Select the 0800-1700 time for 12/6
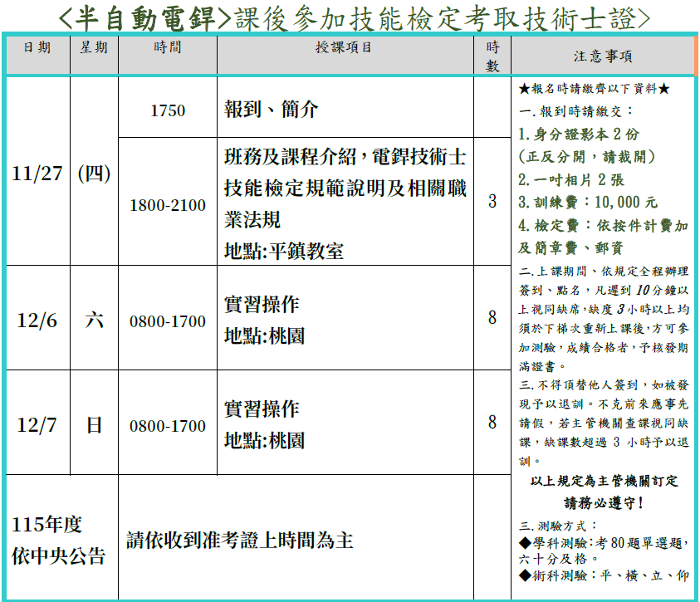The width and height of the screenshot is (700, 602). [x=167, y=321]
